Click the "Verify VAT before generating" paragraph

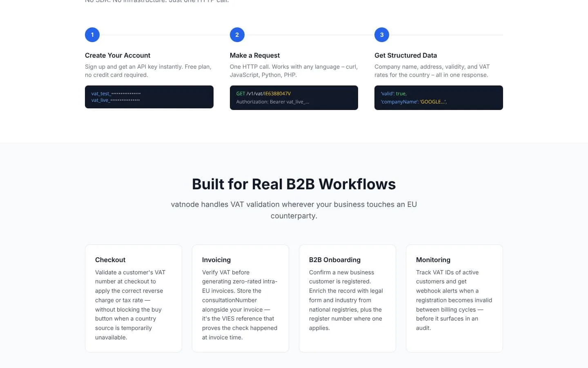240,305
